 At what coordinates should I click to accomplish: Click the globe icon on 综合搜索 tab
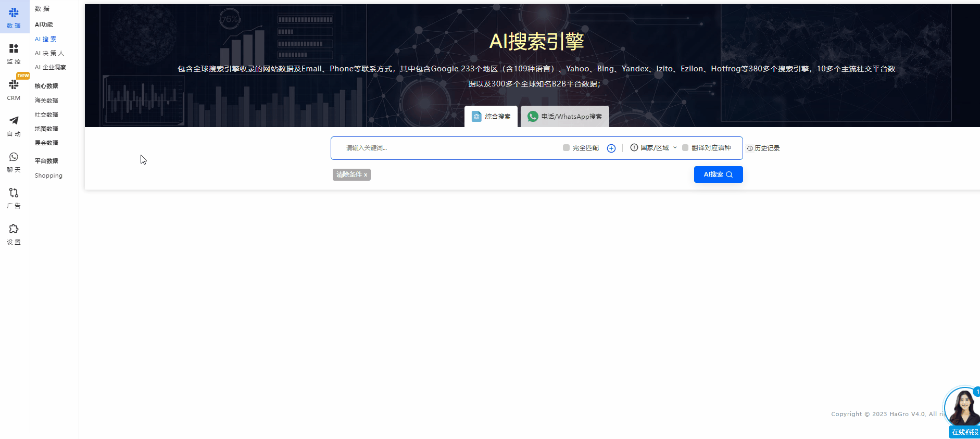[476, 117]
